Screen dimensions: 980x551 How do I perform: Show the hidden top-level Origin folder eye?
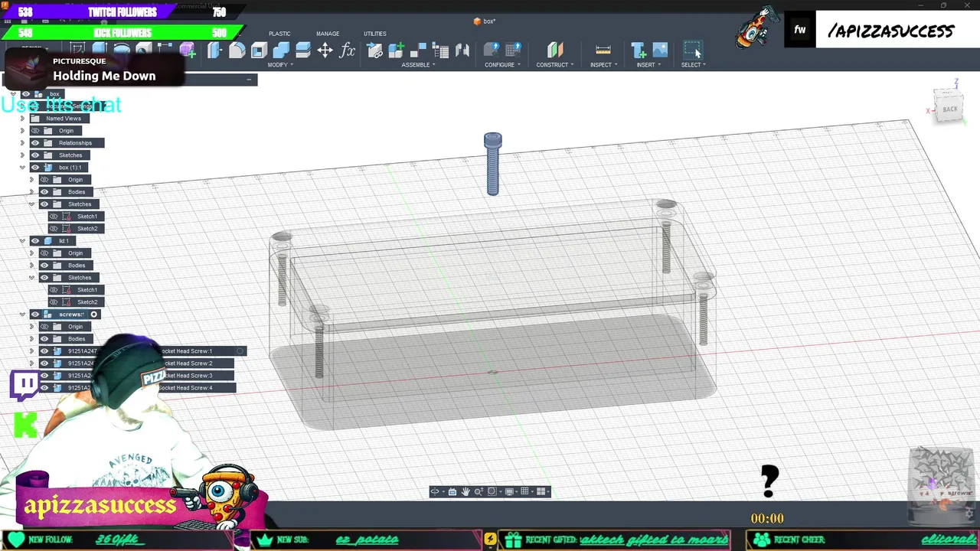(34, 131)
